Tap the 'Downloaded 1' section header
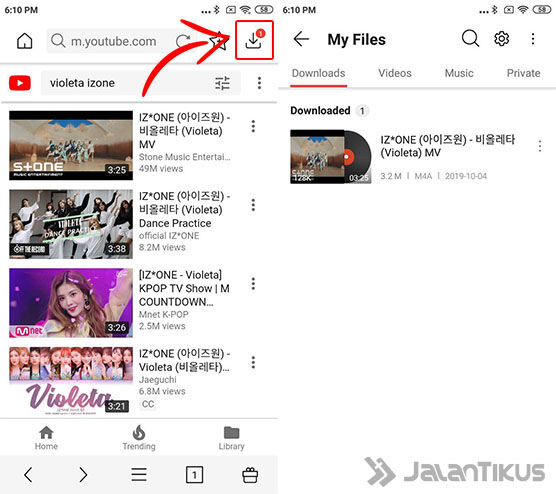Screen dimensions: 556x494 coord(329,111)
